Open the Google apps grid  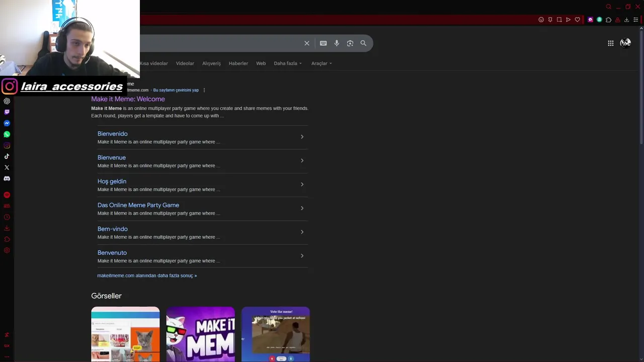point(610,43)
